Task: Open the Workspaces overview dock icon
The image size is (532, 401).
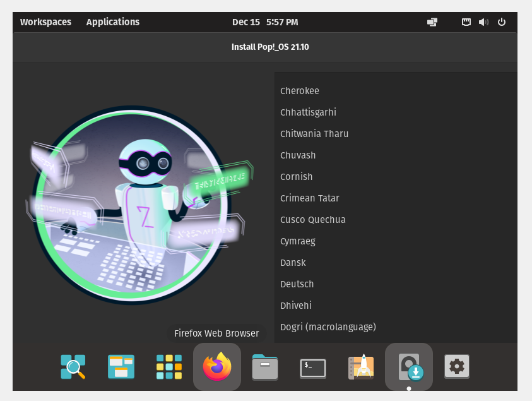Action: click(121, 366)
